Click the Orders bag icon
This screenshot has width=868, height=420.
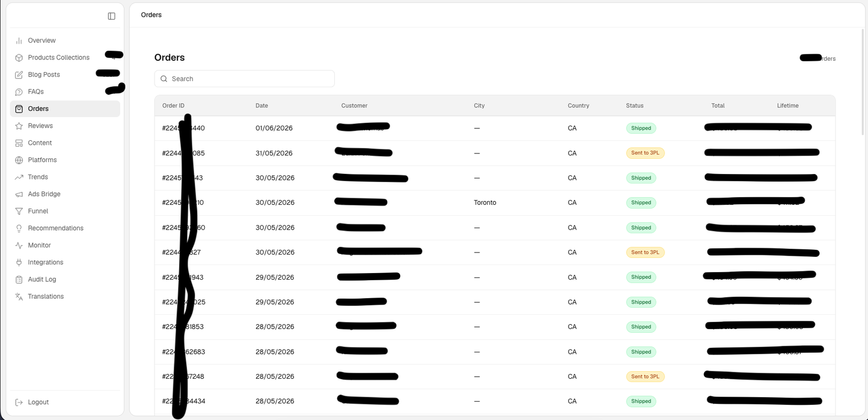click(x=19, y=109)
